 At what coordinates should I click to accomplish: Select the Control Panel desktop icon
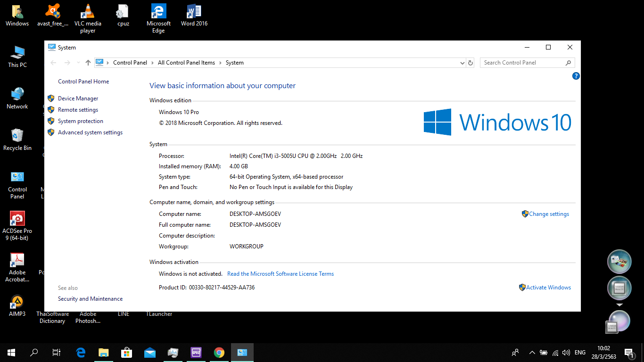(x=17, y=185)
